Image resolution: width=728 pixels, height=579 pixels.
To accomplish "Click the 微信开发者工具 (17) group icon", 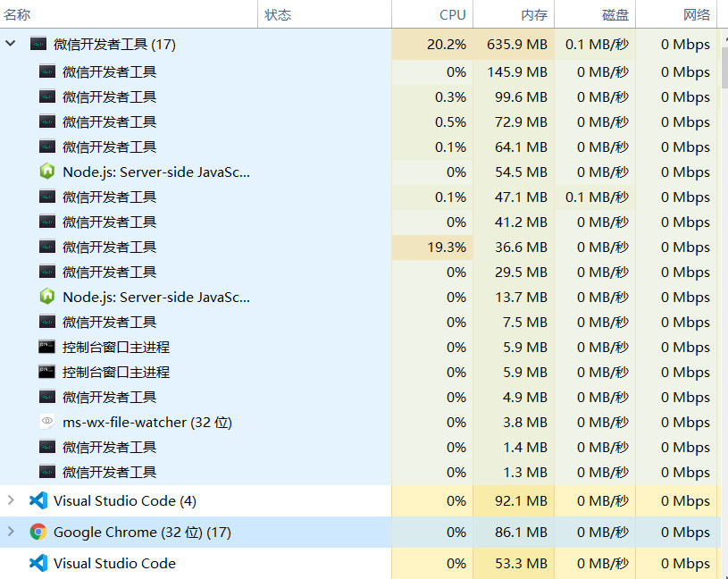I will tap(38, 44).
